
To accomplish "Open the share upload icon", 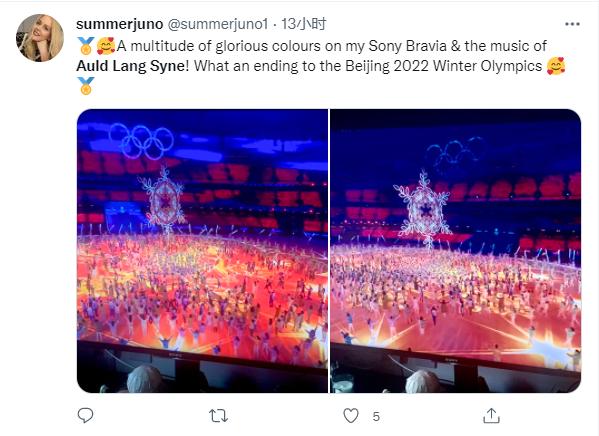I will coord(491,415).
